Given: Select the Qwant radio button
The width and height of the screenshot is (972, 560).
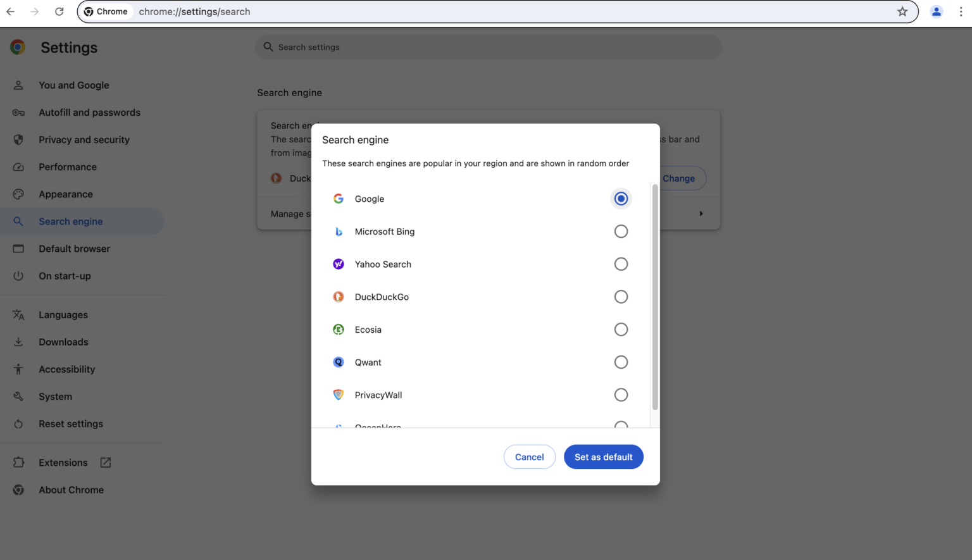Looking at the screenshot, I should click(621, 362).
